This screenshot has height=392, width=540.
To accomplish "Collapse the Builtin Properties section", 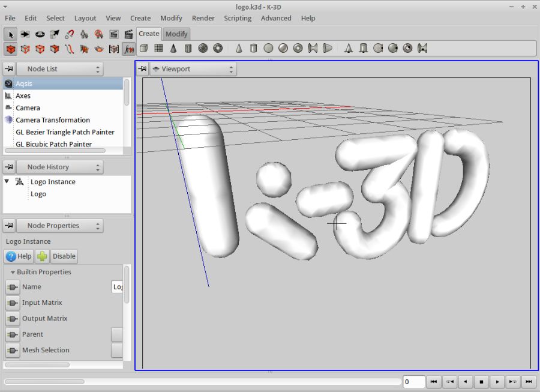I will pyautogui.click(x=13, y=272).
